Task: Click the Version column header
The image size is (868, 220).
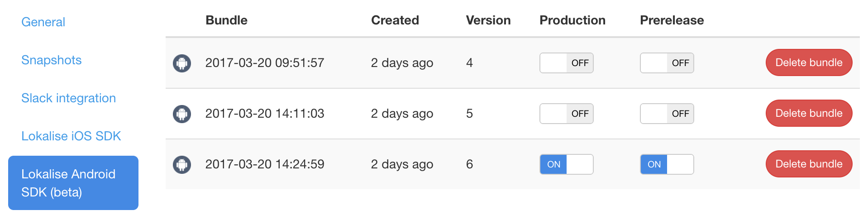Action: 488,20
